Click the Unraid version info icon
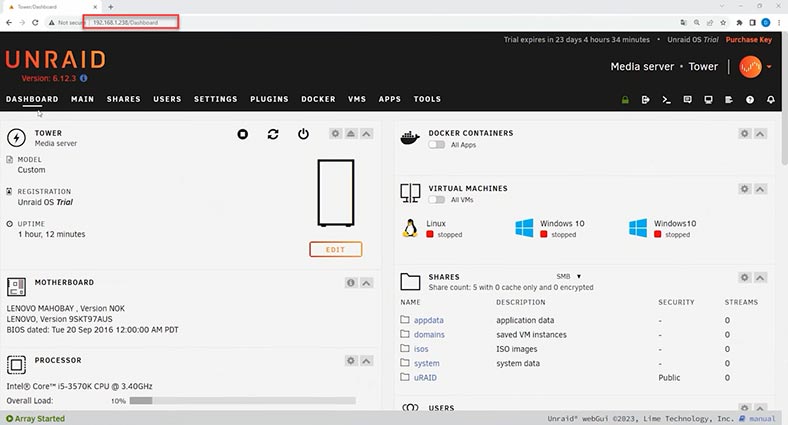The image size is (788, 425). click(83, 78)
